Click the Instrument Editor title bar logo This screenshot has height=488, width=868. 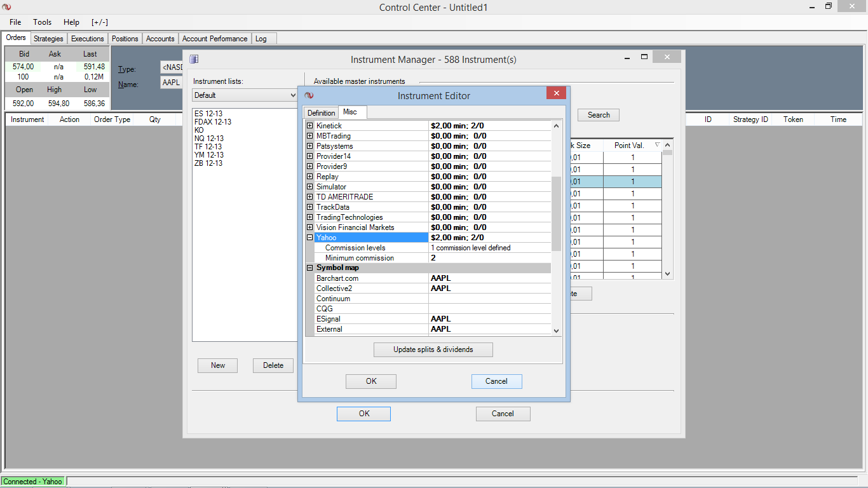[x=309, y=95]
